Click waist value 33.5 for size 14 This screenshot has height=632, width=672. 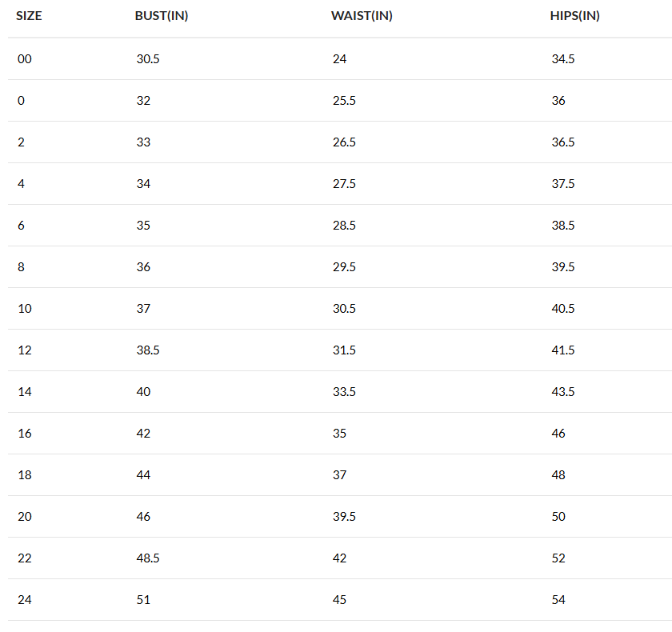click(x=344, y=392)
